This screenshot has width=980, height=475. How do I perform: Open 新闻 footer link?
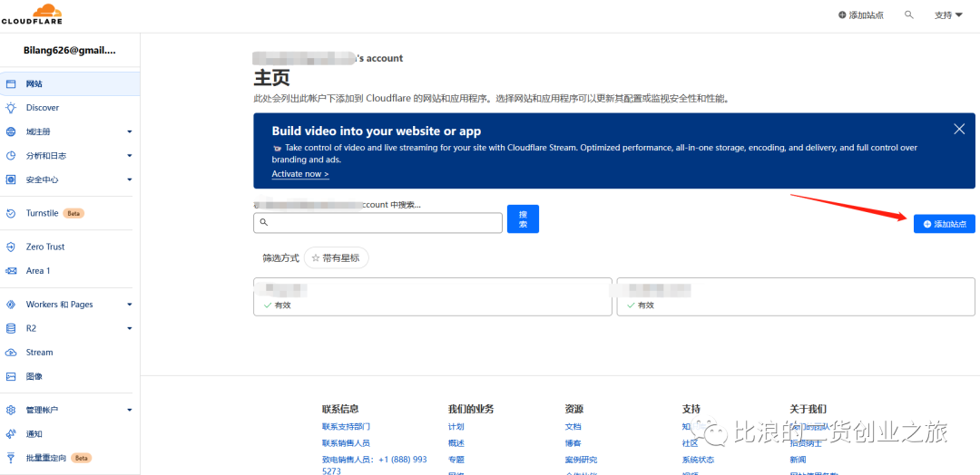click(x=799, y=460)
